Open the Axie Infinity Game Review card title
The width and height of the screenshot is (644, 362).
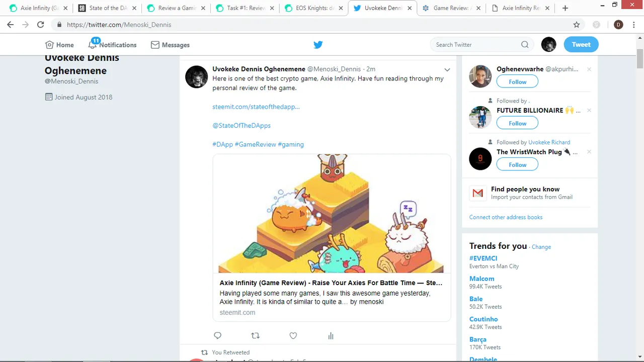click(331, 283)
